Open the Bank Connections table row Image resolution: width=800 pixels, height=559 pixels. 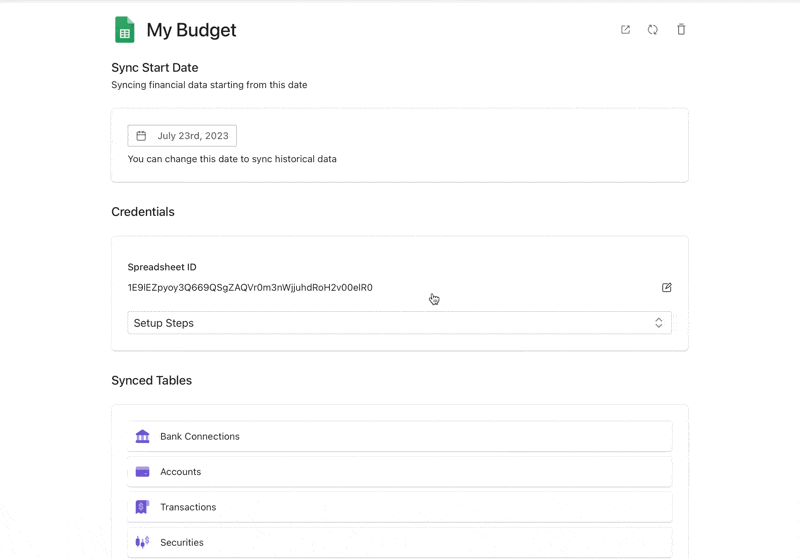[x=399, y=436]
